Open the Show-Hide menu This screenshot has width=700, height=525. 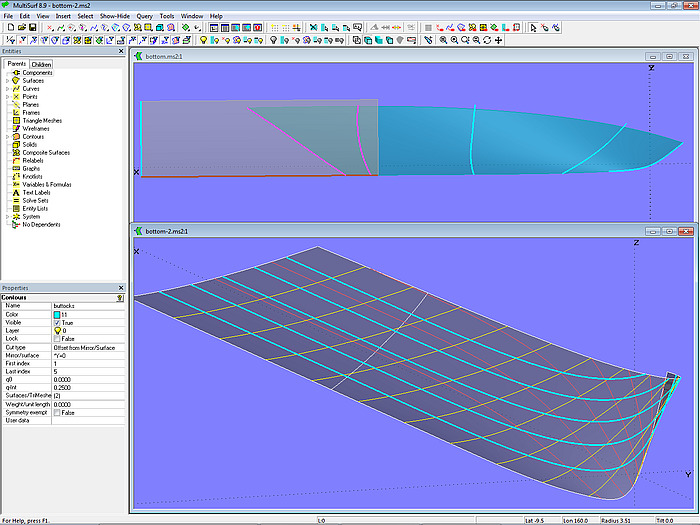click(x=113, y=16)
